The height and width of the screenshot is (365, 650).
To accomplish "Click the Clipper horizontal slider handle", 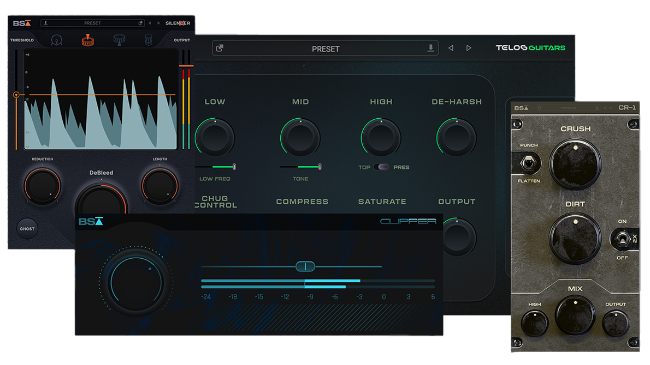I will [305, 267].
